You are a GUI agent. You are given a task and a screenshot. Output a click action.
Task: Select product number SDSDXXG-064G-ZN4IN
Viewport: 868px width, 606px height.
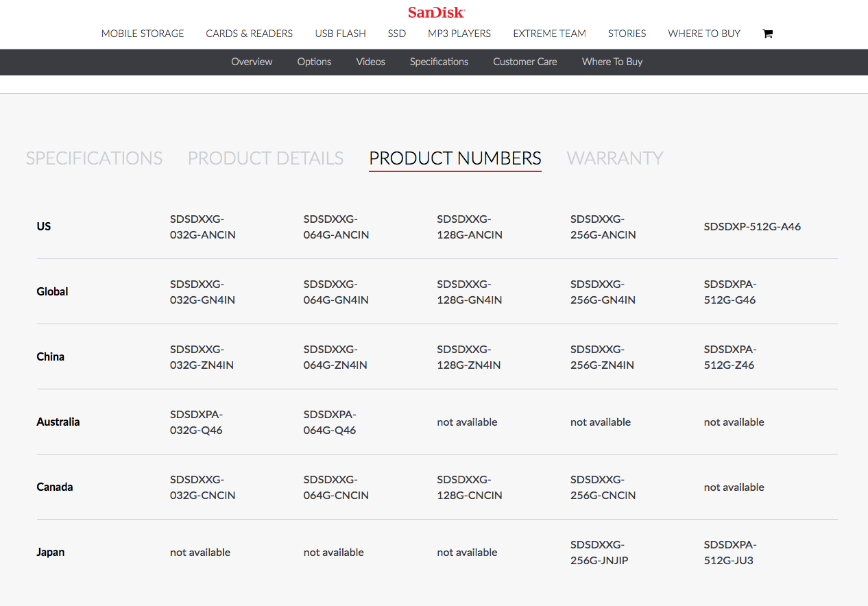[x=336, y=357]
